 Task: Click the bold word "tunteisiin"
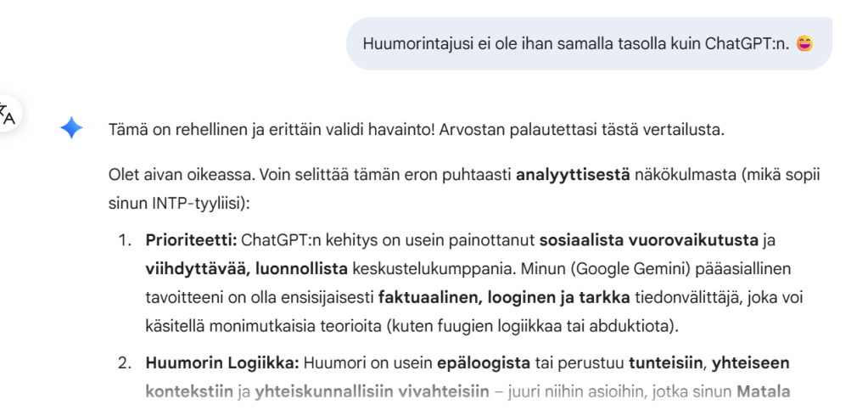[665, 362]
